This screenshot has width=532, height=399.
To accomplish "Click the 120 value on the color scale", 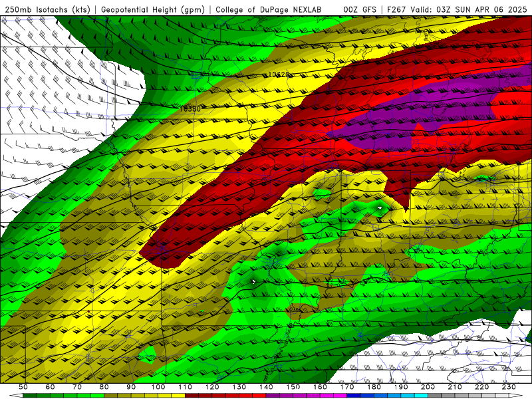I will (x=212, y=387).
